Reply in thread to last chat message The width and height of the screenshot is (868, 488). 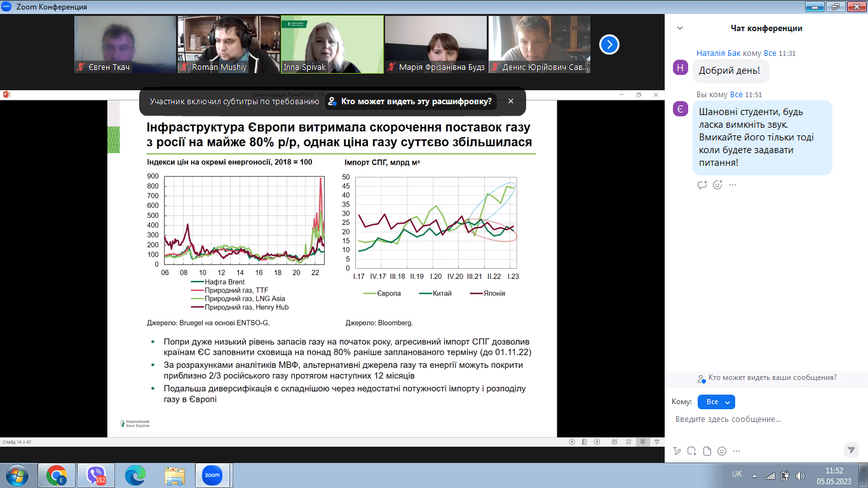[x=702, y=185]
